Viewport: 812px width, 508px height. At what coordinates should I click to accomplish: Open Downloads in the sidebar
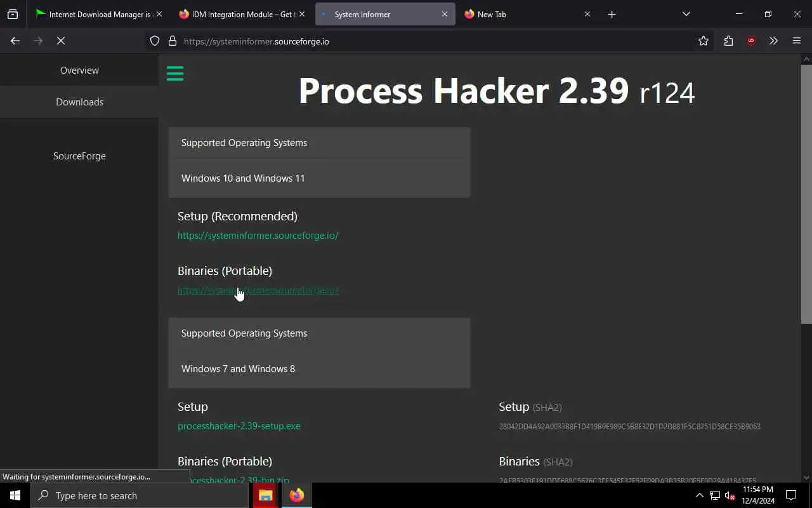79,102
